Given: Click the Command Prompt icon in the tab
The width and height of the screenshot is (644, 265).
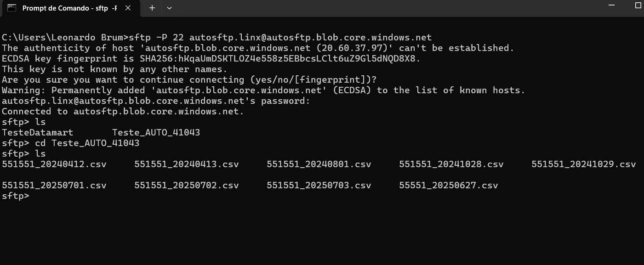Looking at the screenshot, I should [12, 8].
